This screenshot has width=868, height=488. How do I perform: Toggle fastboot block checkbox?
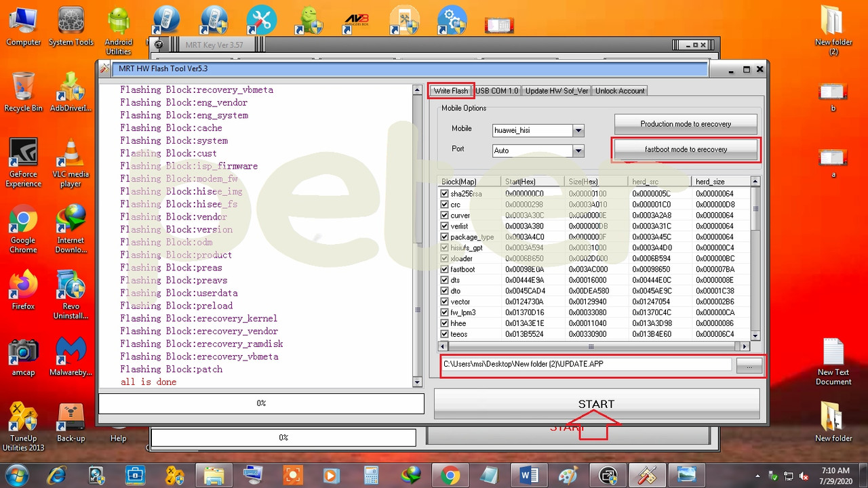point(445,269)
